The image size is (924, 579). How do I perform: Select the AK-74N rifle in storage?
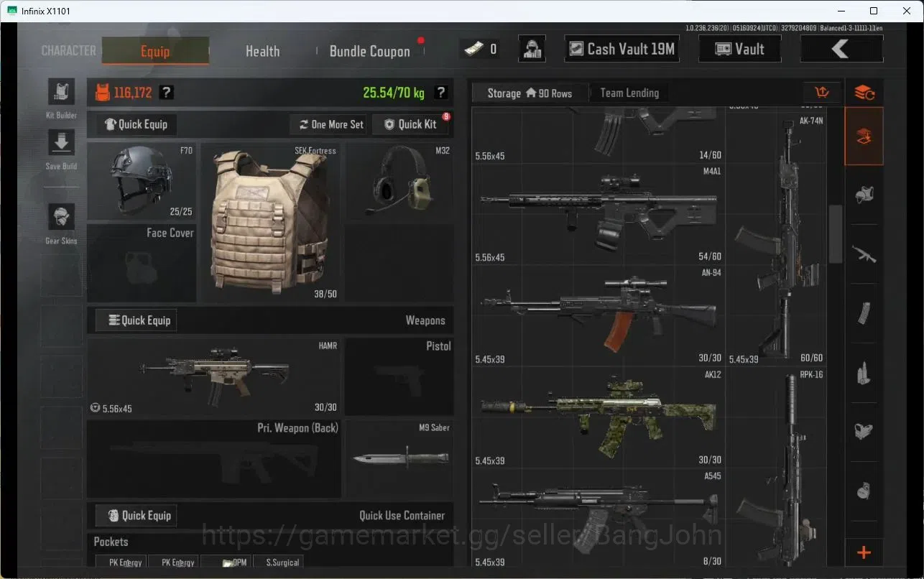(x=776, y=239)
